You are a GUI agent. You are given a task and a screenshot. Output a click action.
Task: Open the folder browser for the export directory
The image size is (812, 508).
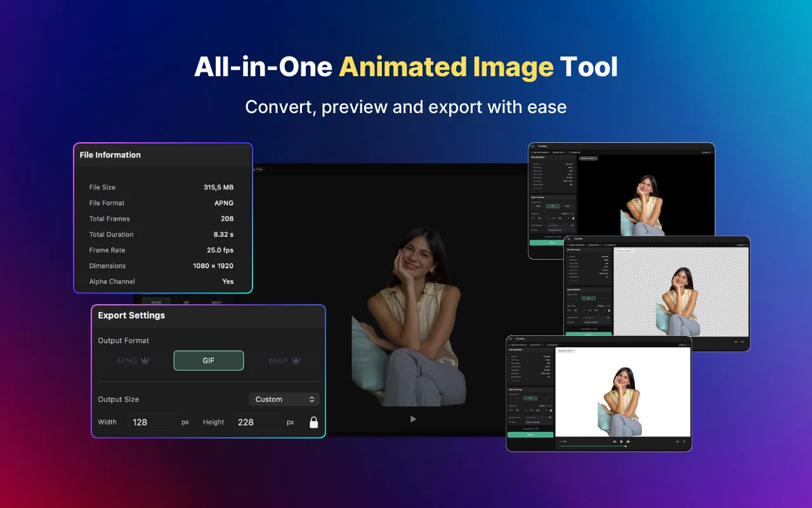pos(550,418)
